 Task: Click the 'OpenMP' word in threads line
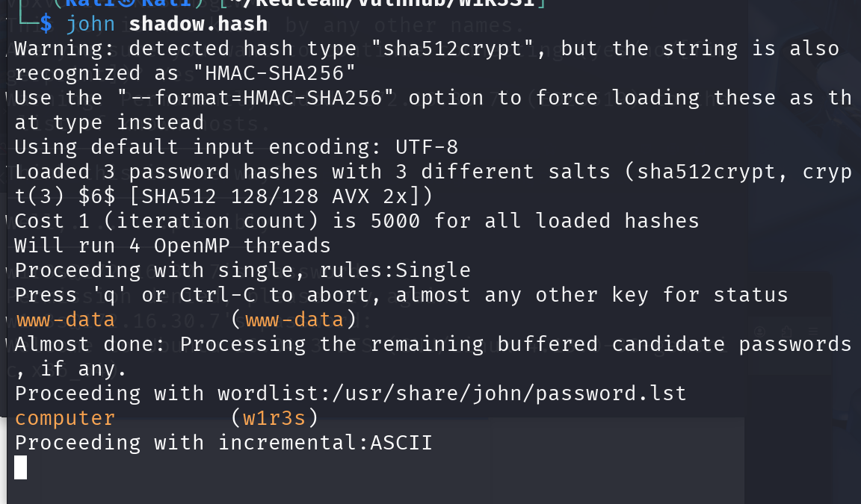click(x=191, y=246)
